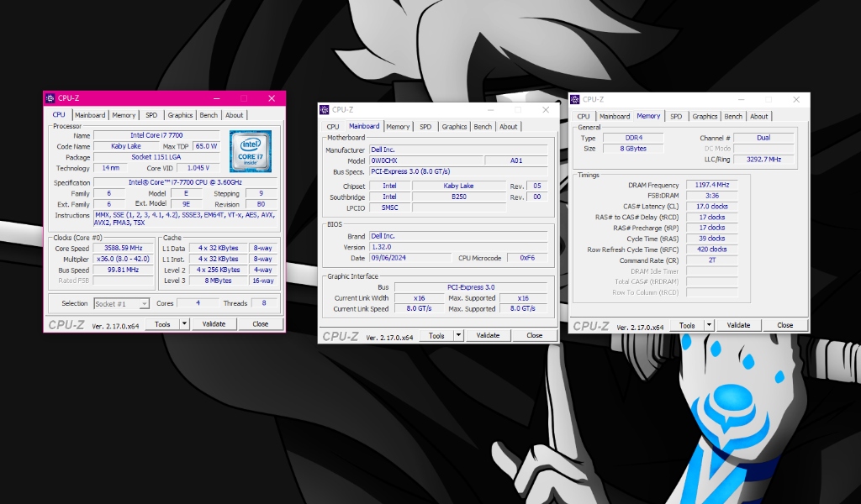The width and height of the screenshot is (861, 504).
Task: Expand the Tools dropdown arrow in the Mainboard window
Action: (458, 335)
